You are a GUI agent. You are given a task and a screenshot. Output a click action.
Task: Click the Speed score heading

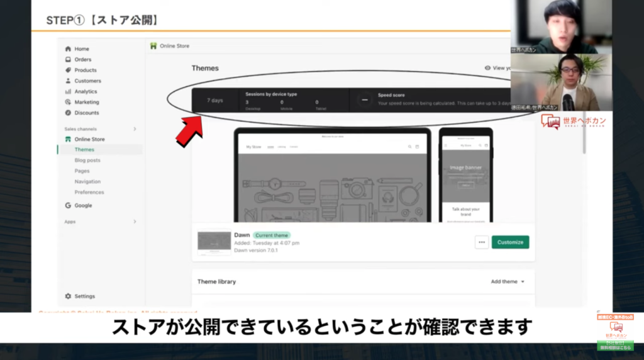coord(391,95)
